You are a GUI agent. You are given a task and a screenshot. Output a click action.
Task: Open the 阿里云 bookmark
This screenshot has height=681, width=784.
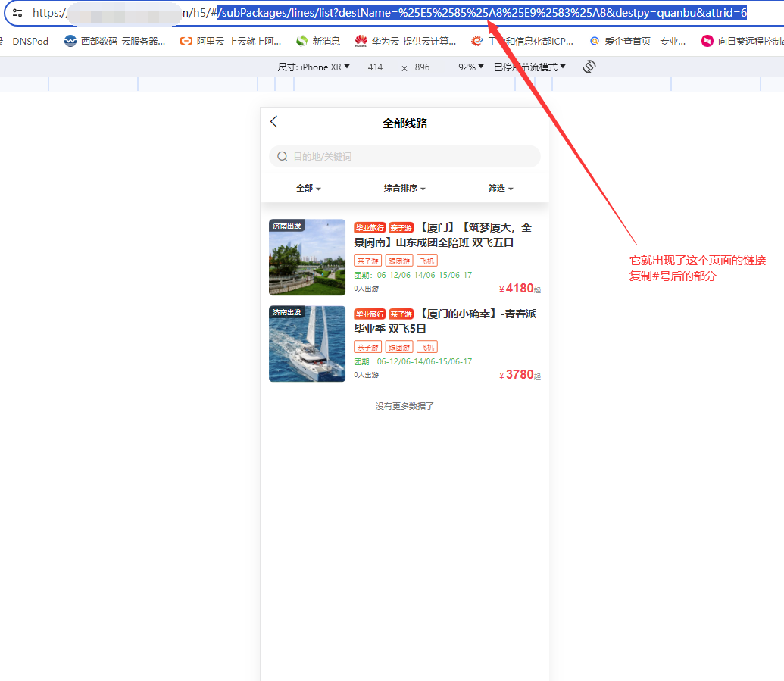click(x=231, y=41)
